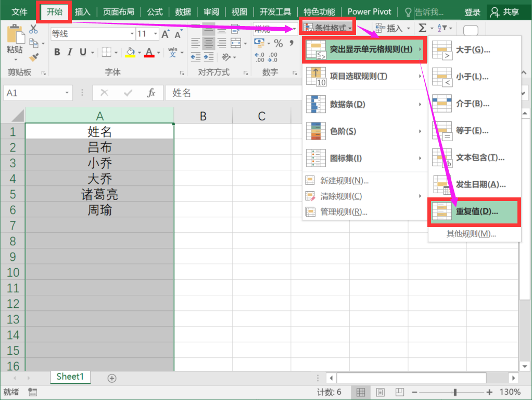
Task: Click the zoom in plus button
Action: click(x=489, y=392)
